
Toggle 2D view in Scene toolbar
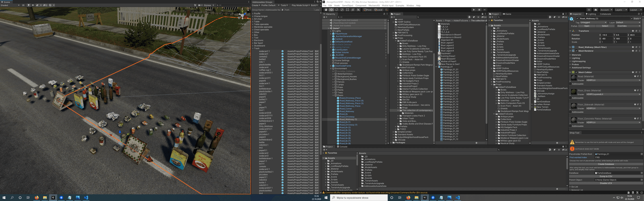click(23, 5)
